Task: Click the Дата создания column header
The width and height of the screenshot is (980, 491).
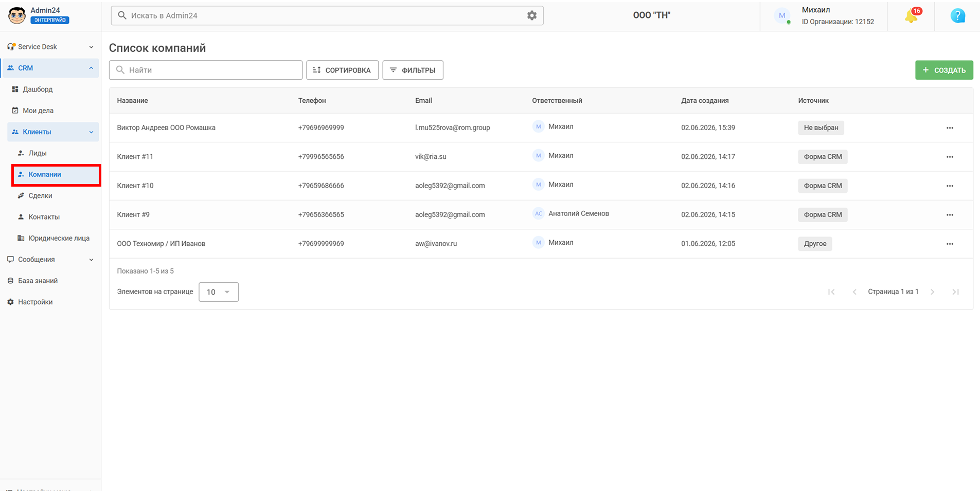Action: click(x=705, y=101)
